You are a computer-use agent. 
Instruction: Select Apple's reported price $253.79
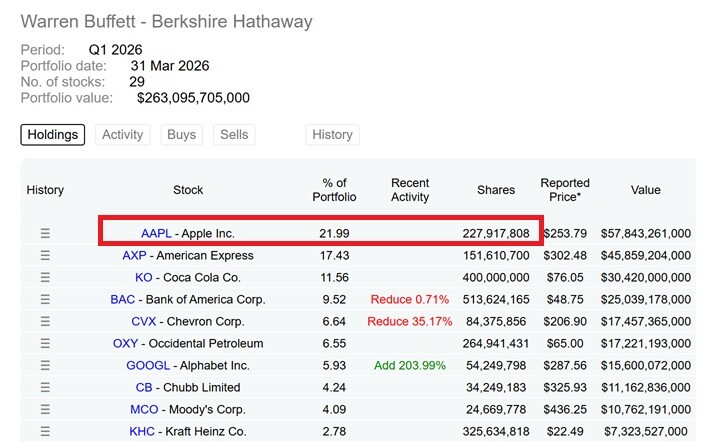[565, 233]
